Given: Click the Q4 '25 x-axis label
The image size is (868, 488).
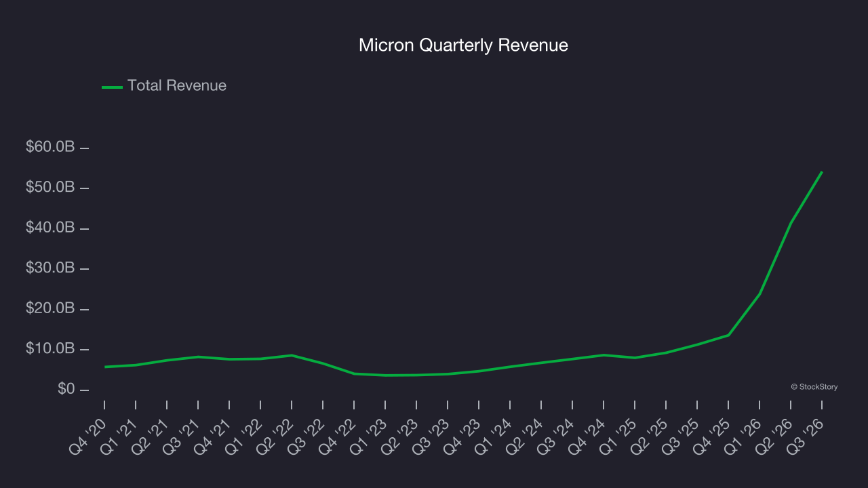Looking at the screenshot, I should pos(712,436).
